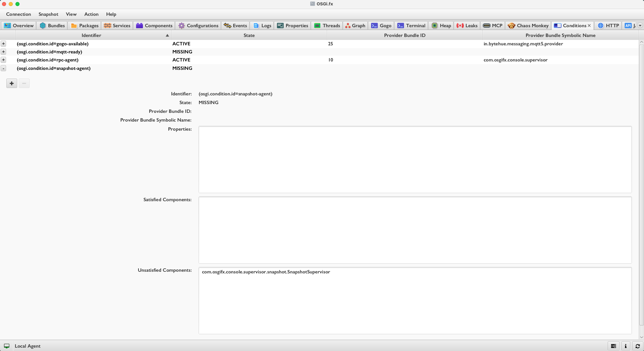Image resolution: width=644 pixels, height=351 pixels.
Task: Click the Leaks tab icon
Action: tap(460, 26)
